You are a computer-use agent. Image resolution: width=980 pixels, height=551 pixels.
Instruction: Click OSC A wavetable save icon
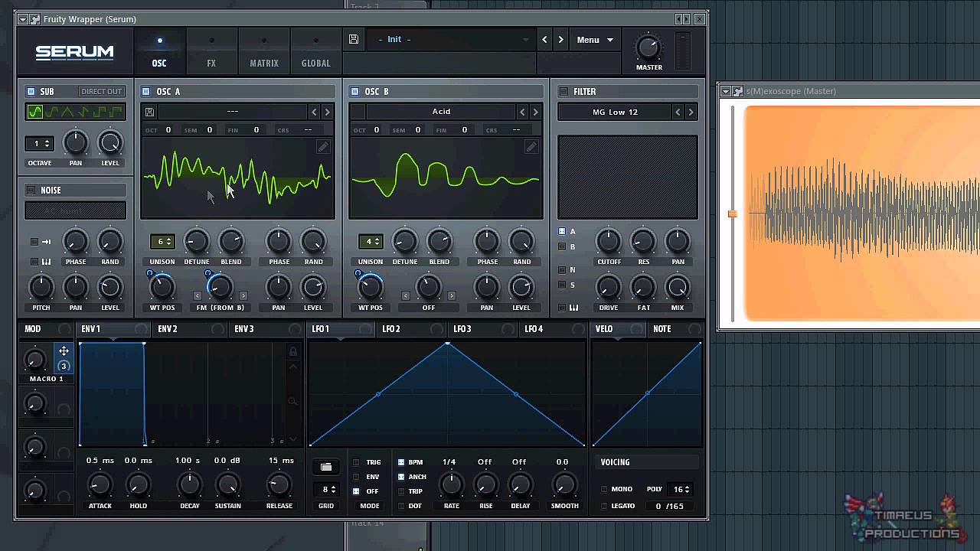tap(149, 112)
